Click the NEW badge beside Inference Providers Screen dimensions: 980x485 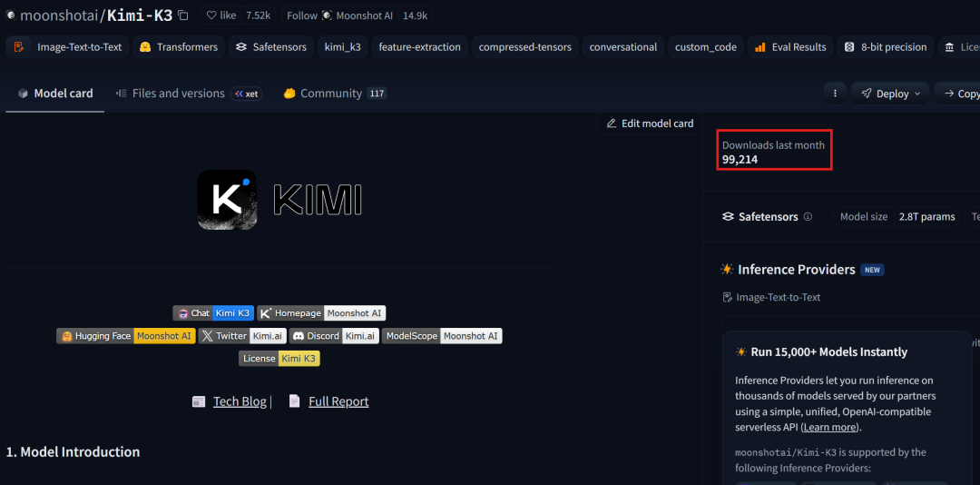(872, 270)
